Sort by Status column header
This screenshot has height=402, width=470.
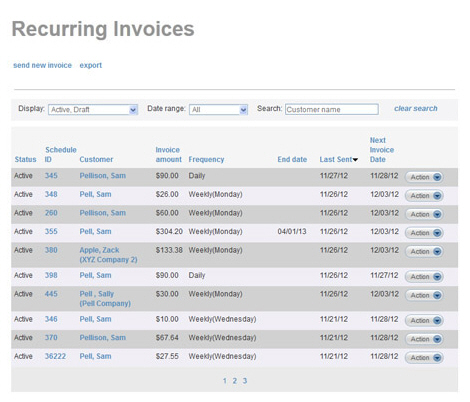pyautogui.click(x=25, y=160)
